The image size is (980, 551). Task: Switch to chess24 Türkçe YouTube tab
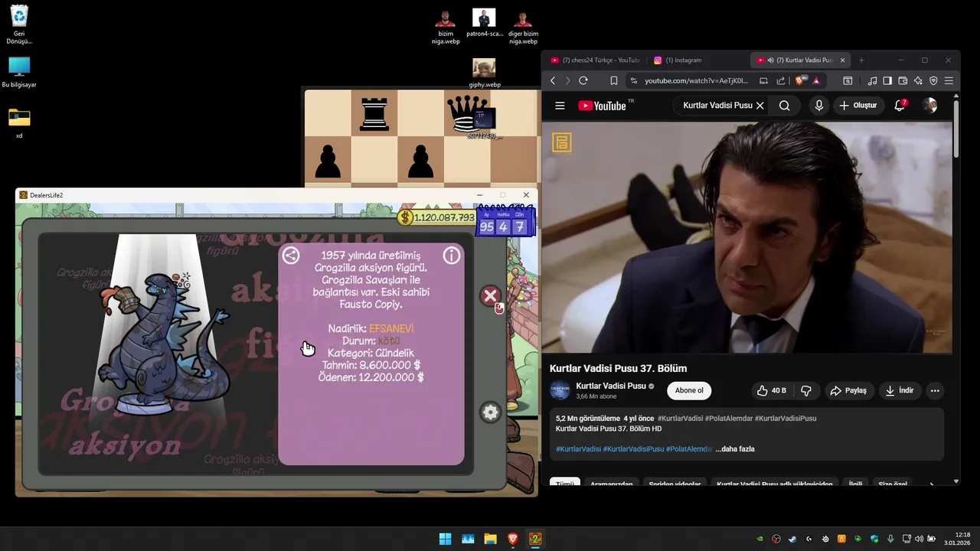[594, 60]
